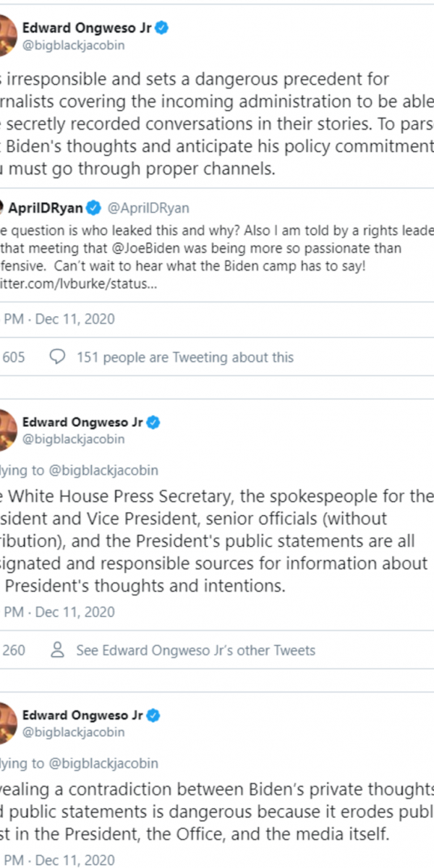This screenshot has width=434, height=868.
Task: Click the 605 likes count on the first tweet
Action: point(13,357)
